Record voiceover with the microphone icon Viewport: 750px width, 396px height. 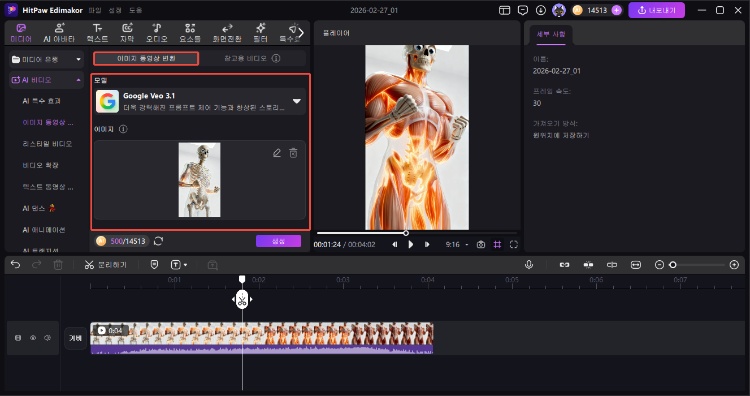click(529, 264)
